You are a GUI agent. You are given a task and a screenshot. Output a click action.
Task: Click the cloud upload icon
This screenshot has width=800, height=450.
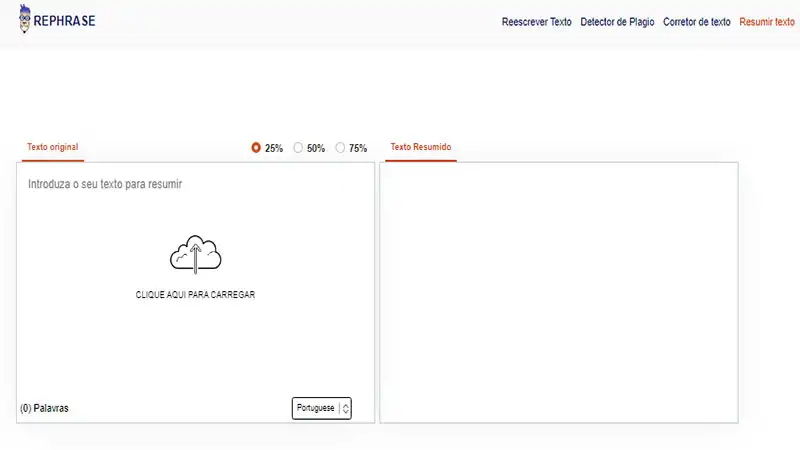pyautogui.click(x=195, y=254)
